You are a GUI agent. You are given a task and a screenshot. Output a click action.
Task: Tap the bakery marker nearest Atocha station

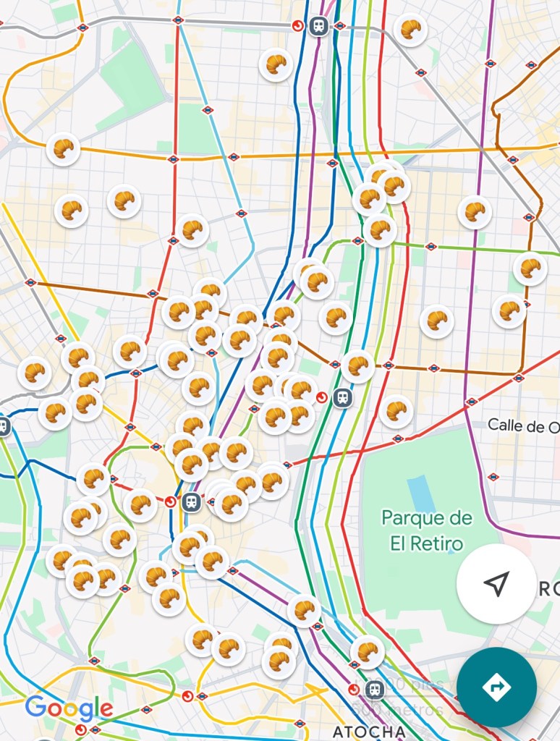tap(367, 652)
